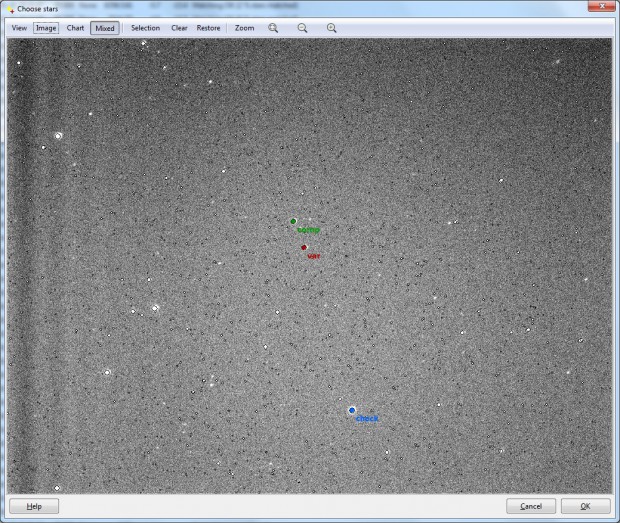Confirm the selection with OK

point(586,506)
